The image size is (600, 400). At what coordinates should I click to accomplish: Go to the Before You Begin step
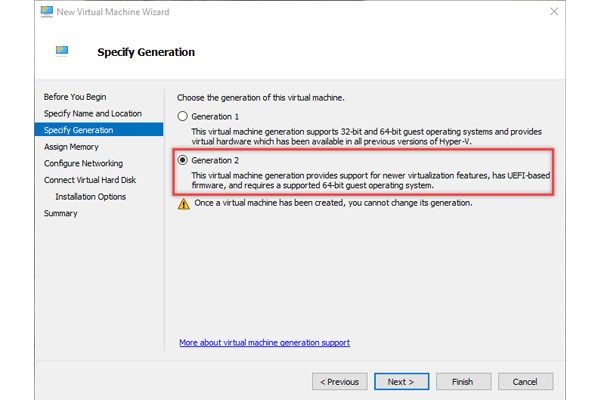[x=75, y=97]
